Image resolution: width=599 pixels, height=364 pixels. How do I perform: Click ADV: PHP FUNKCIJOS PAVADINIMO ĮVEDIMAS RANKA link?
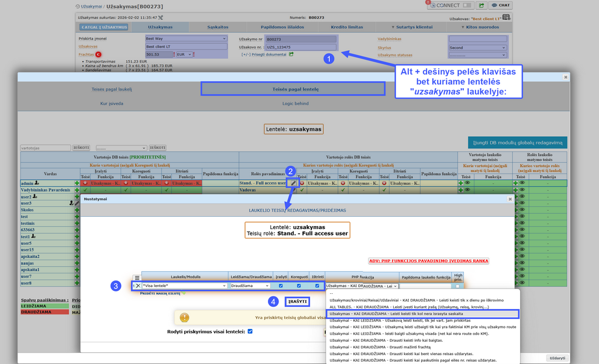[429, 261]
